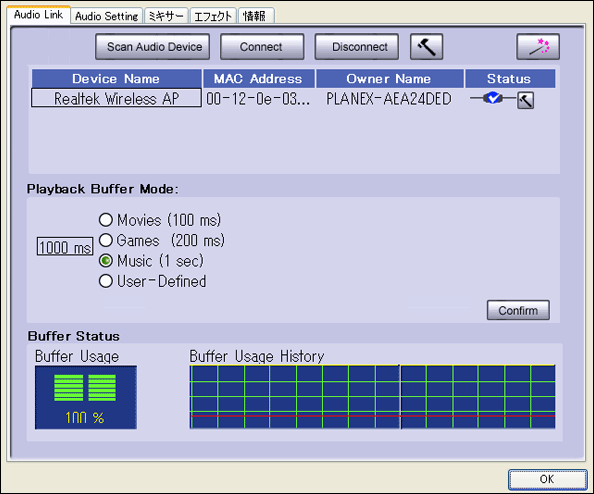The width and height of the screenshot is (594, 494).
Task: Click the Buffer Usage meter display
Action: pos(86,397)
